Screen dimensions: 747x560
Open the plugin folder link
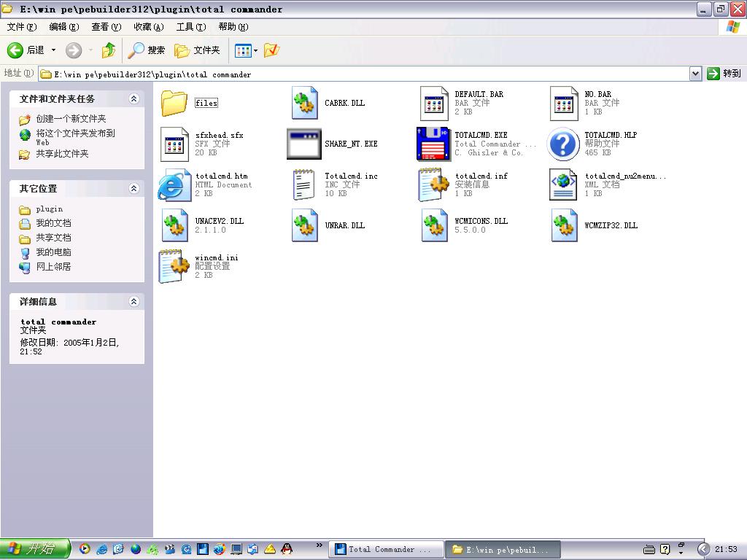(x=49, y=209)
